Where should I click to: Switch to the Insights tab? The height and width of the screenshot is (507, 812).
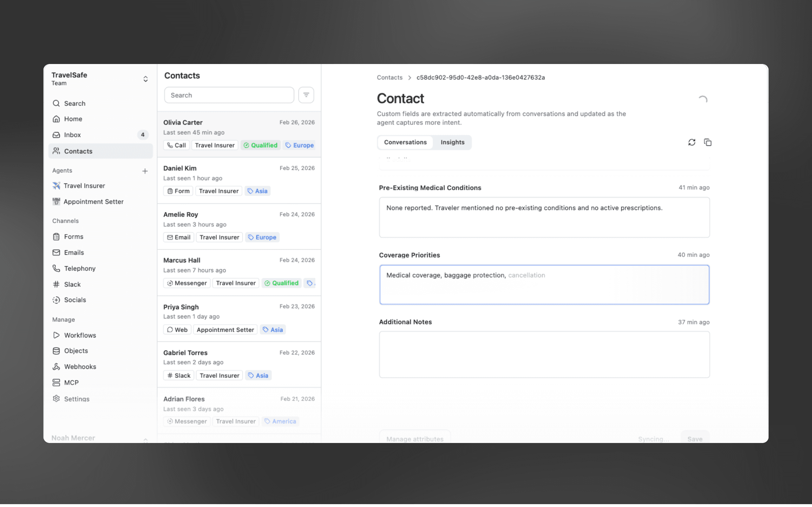pyautogui.click(x=452, y=142)
